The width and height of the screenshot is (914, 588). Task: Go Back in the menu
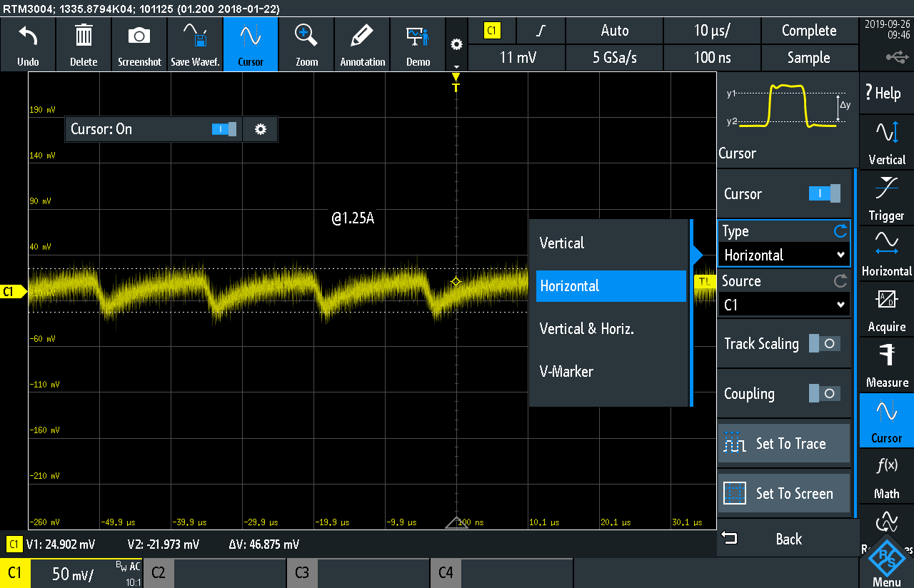coord(788,539)
